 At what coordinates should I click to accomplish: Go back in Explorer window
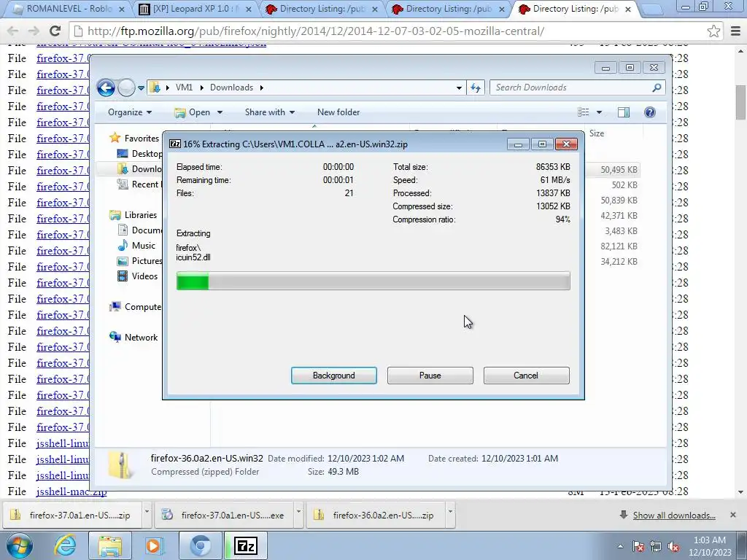(106, 87)
